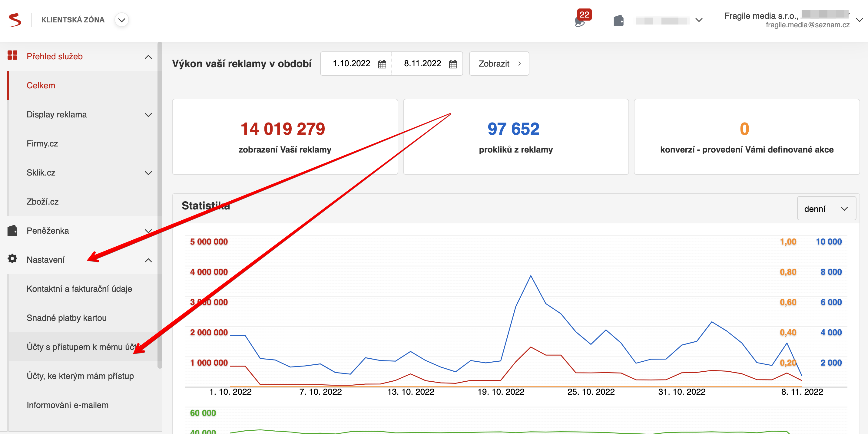Click the Nastavení gear icon
Viewport: 868px width, 434px height.
12,258
